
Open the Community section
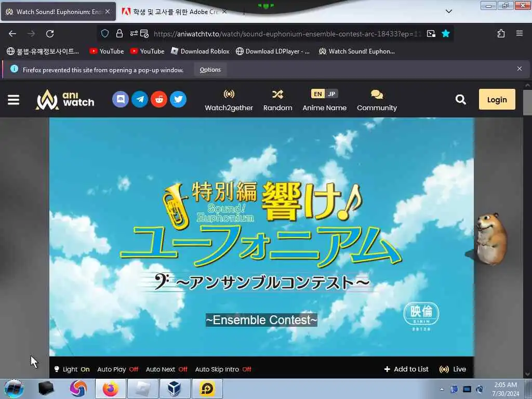377,100
